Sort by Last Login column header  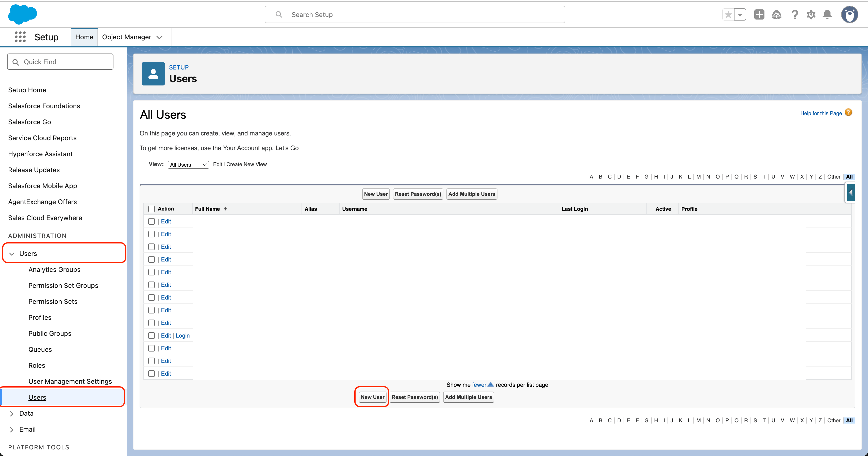[x=575, y=209]
